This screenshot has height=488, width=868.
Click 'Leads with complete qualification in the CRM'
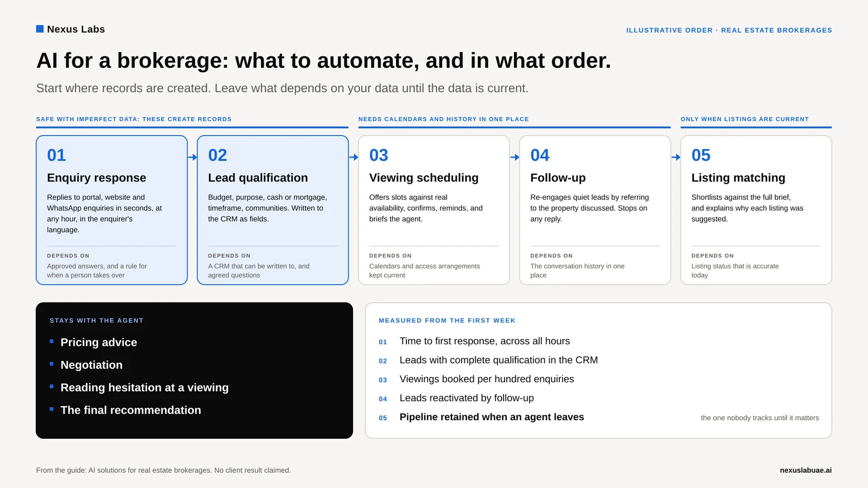pyautogui.click(x=499, y=360)
